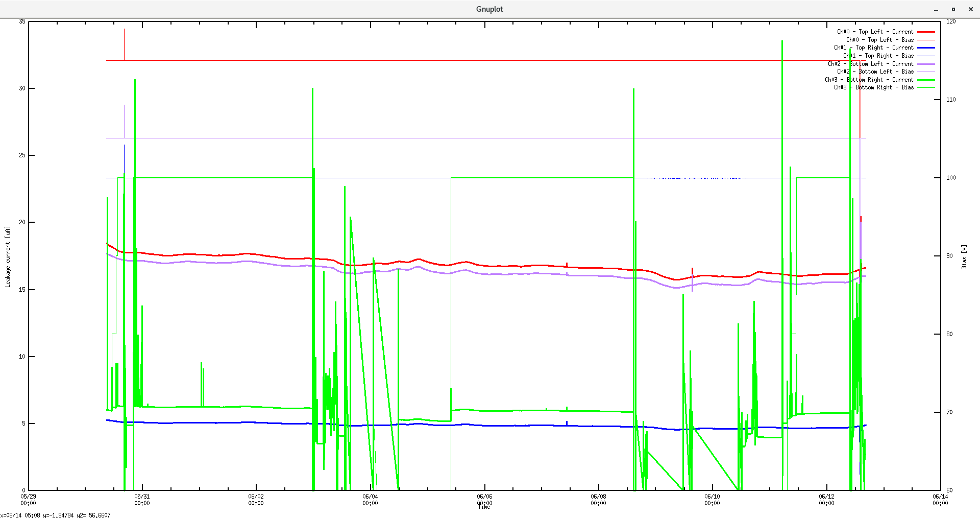Click the purple Ch#2 Bias horizontal line
Viewport: 980px width, 518px height.
click(408, 137)
